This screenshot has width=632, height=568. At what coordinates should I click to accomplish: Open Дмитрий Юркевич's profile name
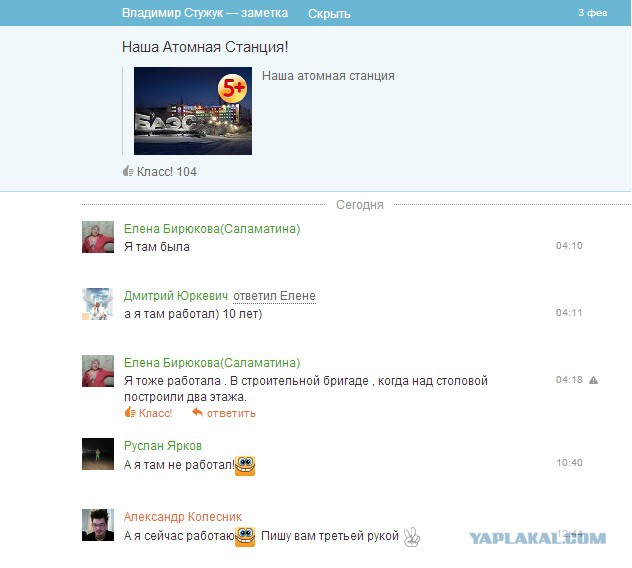click(x=175, y=296)
